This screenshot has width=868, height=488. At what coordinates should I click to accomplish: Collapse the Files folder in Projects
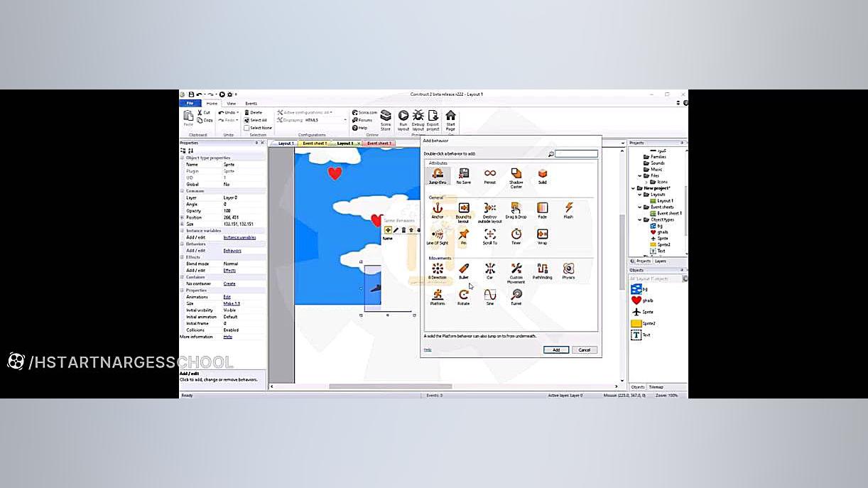(639, 175)
